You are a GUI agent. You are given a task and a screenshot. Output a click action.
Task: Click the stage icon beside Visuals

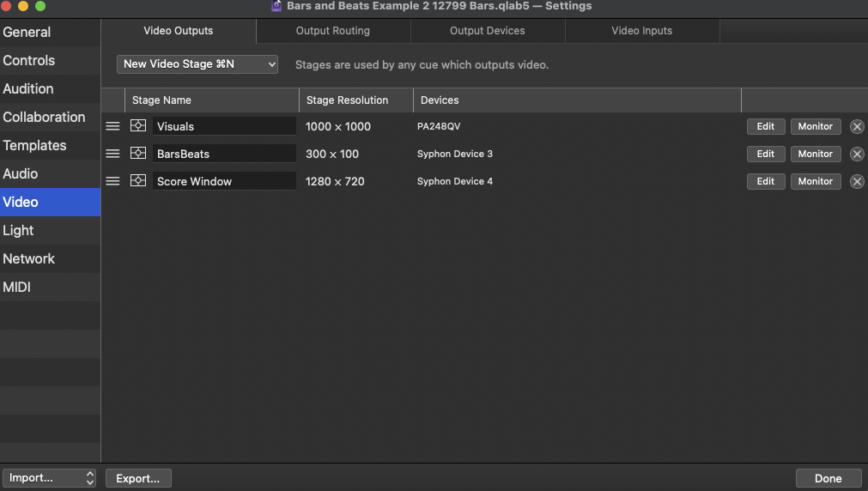(x=138, y=126)
